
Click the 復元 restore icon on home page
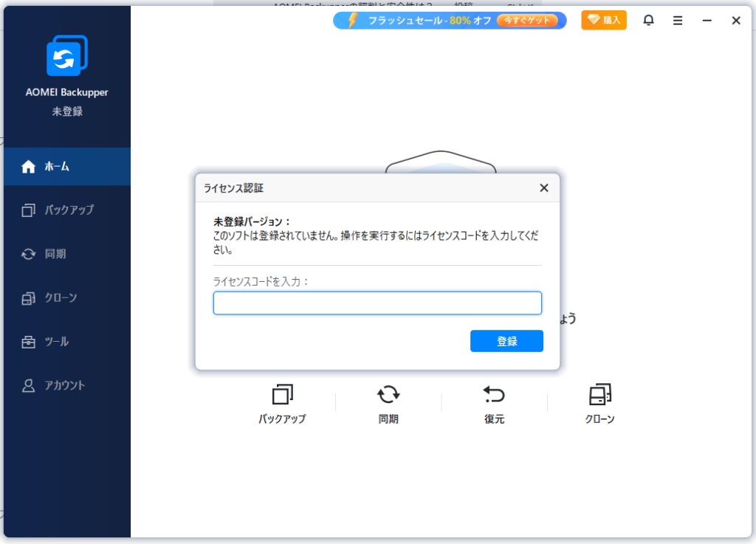[x=494, y=394]
